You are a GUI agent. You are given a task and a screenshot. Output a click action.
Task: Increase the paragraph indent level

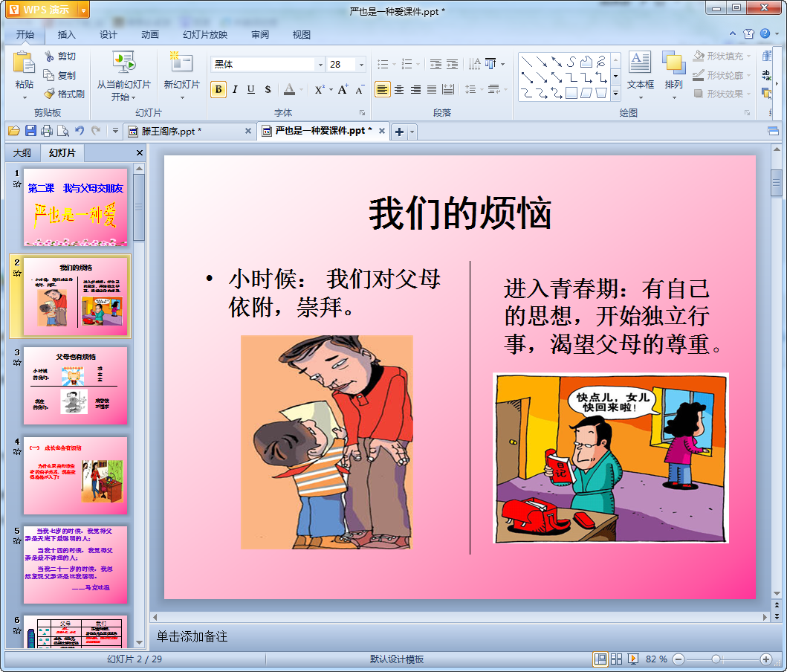(453, 64)
